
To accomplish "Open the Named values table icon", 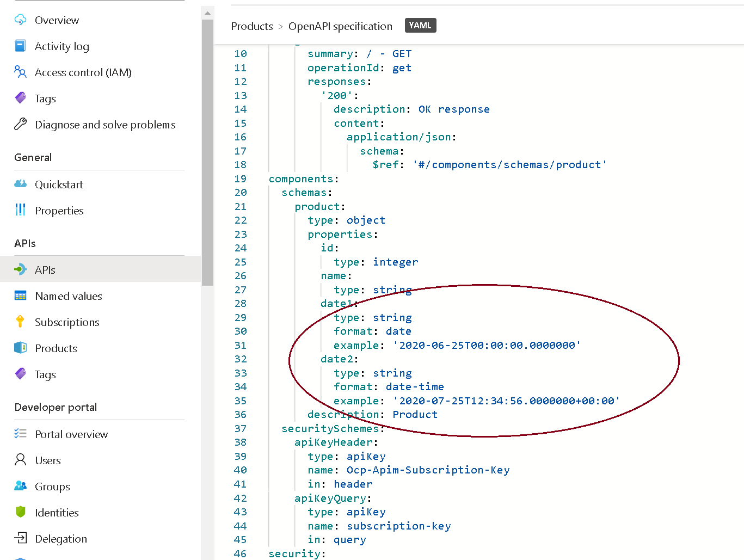I will coord(19,296).
